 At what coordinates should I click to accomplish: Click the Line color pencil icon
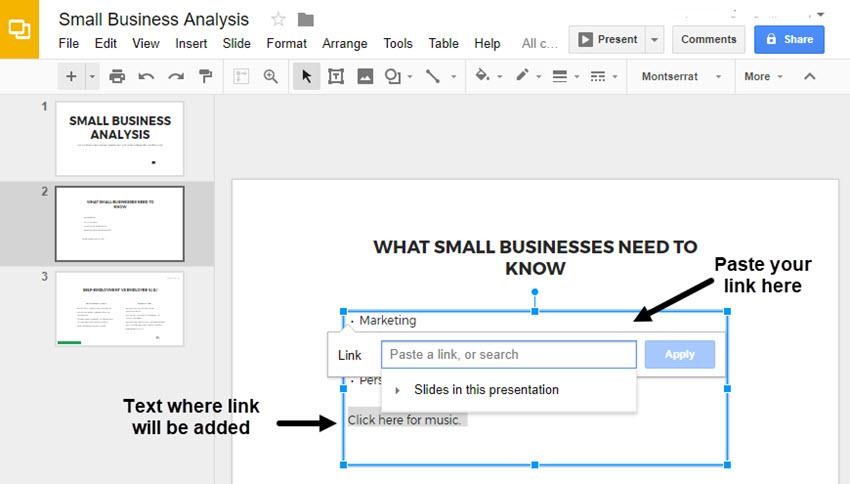pyautogui.click(x=522, y=75)
